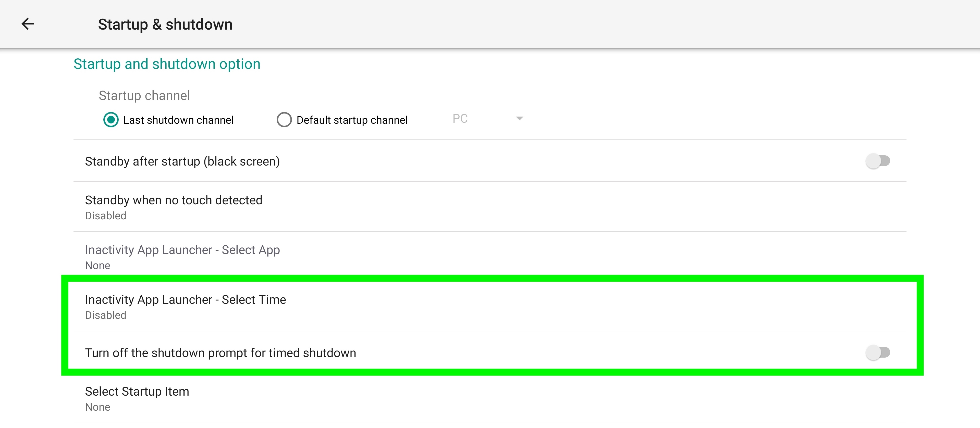Select the Default startup channel radio button
Viewport: 980px width, 428px height.
(x=284, y=120)
